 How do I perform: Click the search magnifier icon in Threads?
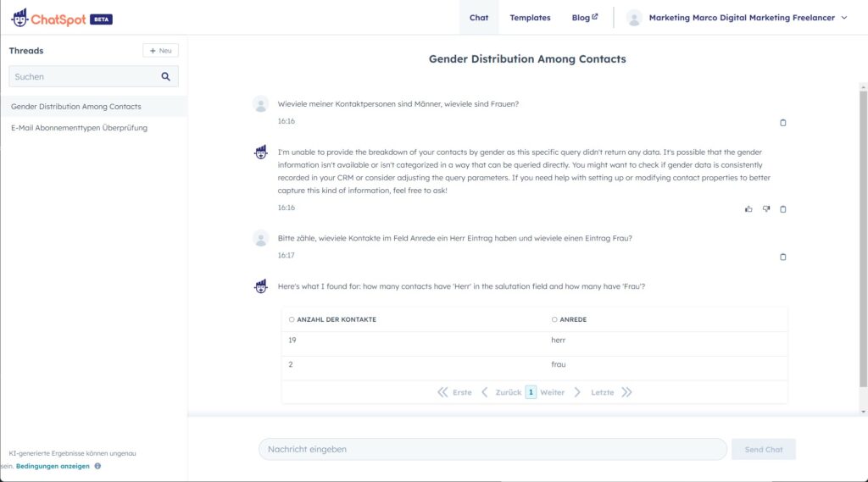click(x=165, y=76)
